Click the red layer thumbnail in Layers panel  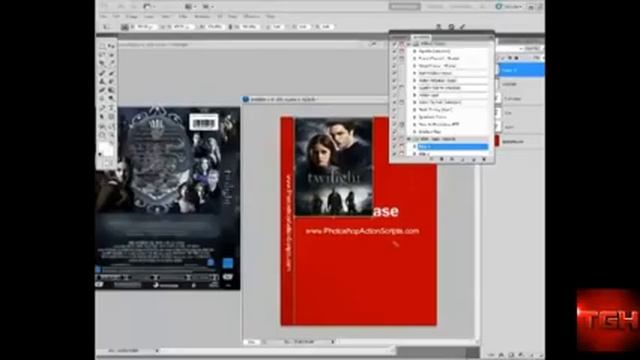497,141
